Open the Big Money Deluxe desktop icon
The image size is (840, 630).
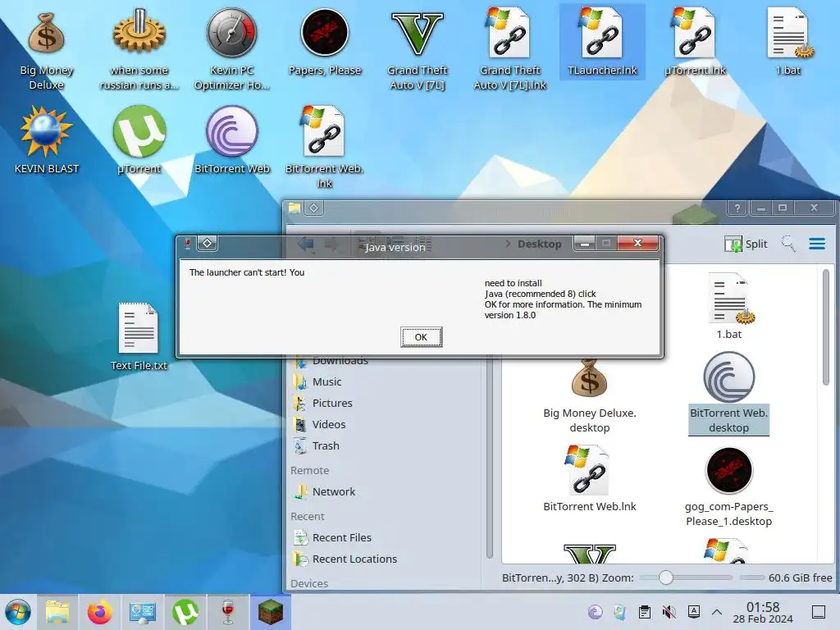pyautogui.click(x=46, y=48)
